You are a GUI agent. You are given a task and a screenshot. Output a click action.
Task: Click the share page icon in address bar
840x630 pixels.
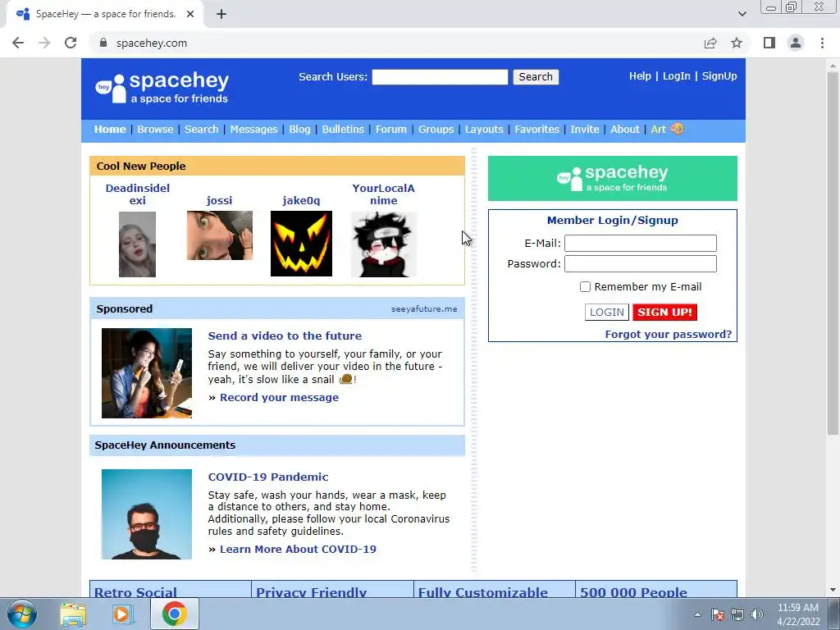point(710,43)
